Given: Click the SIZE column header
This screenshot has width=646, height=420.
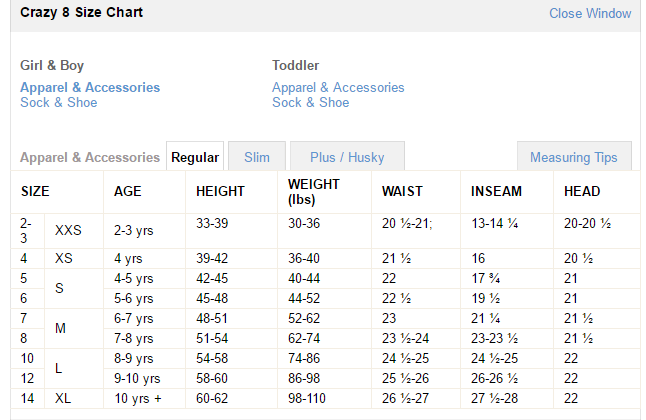Looking at the screenshot, I should coord(35,191).
